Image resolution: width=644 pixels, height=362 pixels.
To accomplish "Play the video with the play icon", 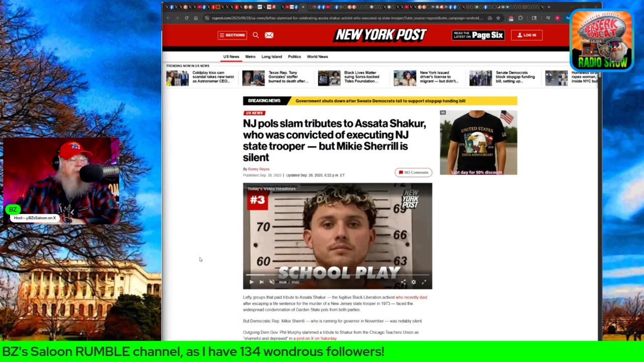I will (x=252, y=282).
